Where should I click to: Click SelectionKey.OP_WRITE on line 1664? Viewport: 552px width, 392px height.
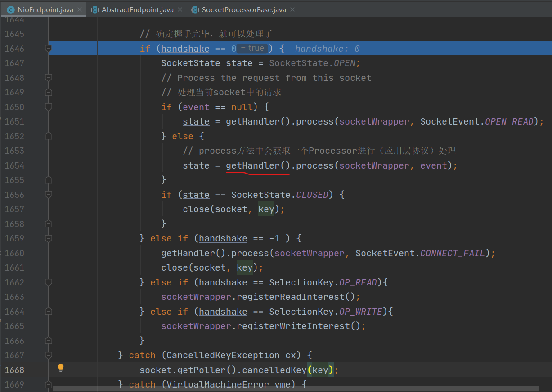coord(326,312)
